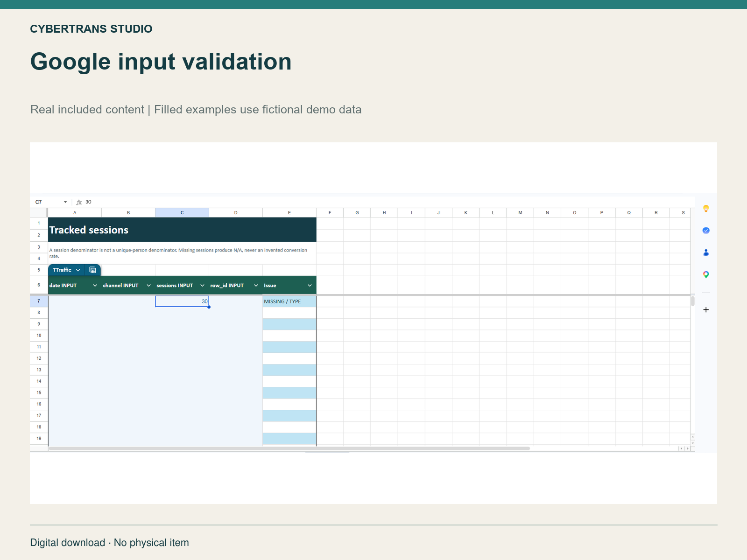Image resolution: width=747 pixels, height=560 pixels.
Task: Open Google Tasks side panel icon
Action: click(706, 231)
